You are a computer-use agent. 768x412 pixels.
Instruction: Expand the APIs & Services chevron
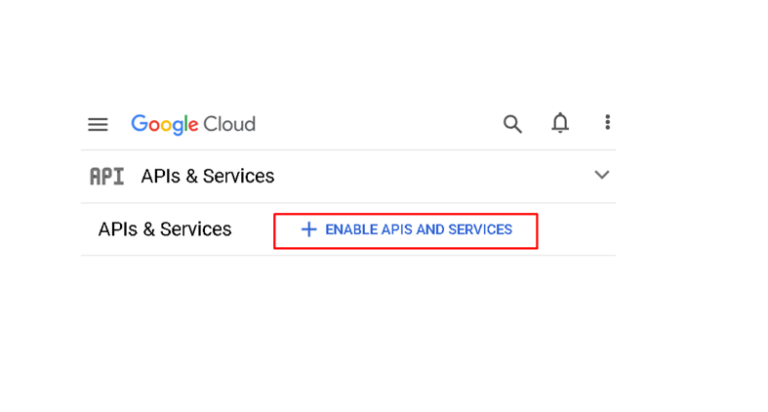coord(601,175)
